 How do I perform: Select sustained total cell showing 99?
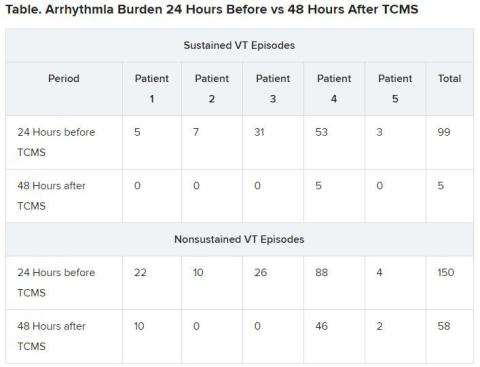(x=444, y=132)
